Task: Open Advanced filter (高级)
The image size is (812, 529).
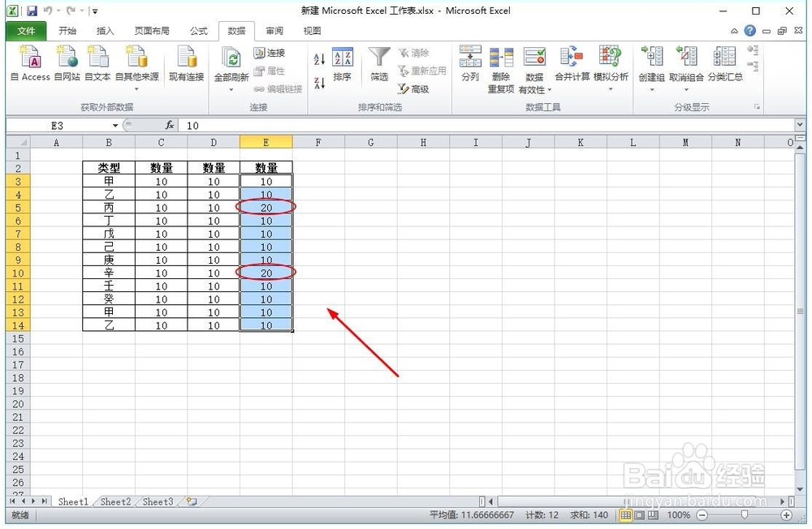Action: click(413, 89)
